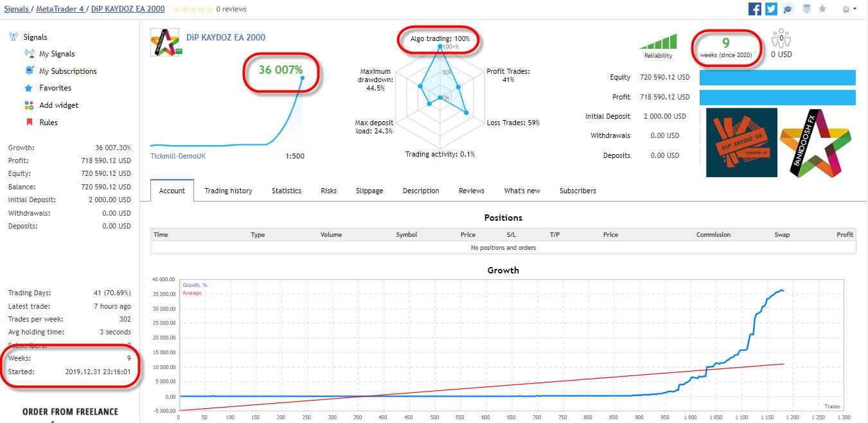Click the Trading activity: 0.1% label
The image size is (868, 423).
tap(440, 154)
